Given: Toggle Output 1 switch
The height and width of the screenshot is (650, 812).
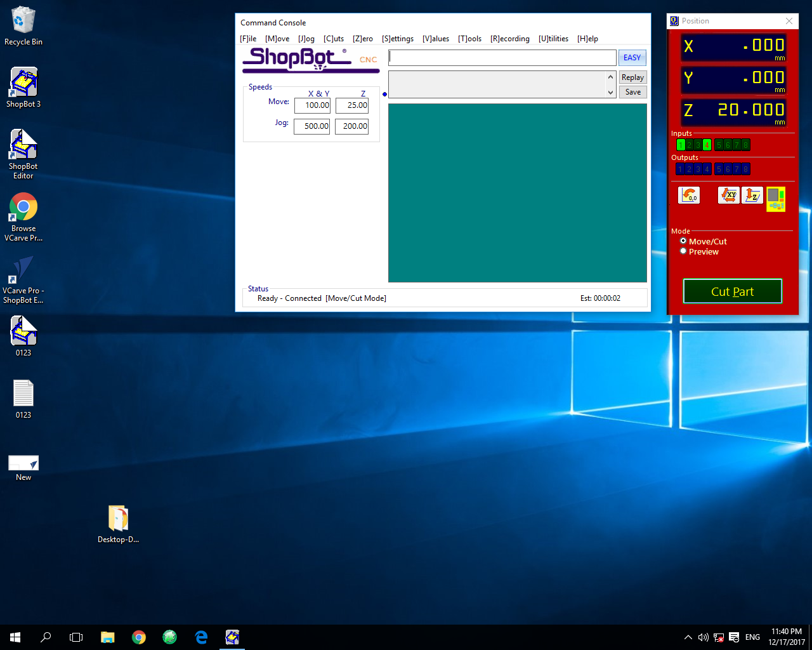Looking at the screenshot, I should [x=680, y=169].
